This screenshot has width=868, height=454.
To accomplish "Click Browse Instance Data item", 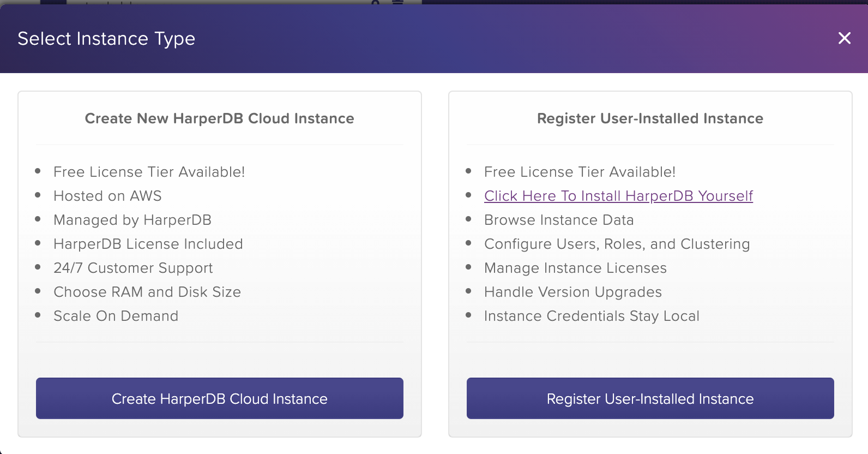I will click(559, 220).
